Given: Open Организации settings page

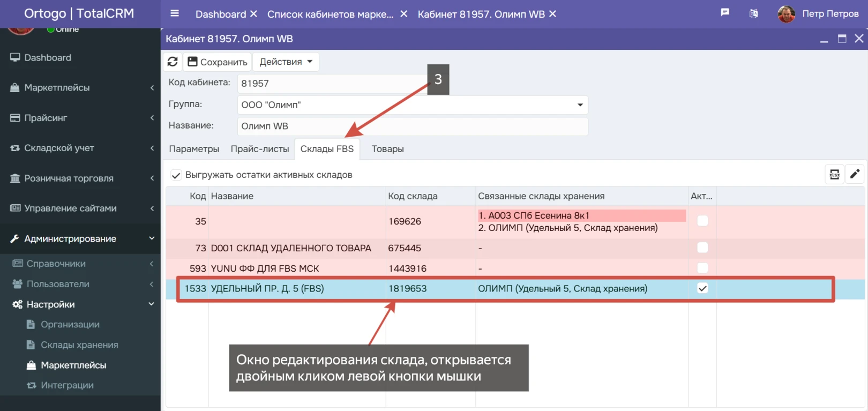Looking at the screenshot, I should coord(70,324).
